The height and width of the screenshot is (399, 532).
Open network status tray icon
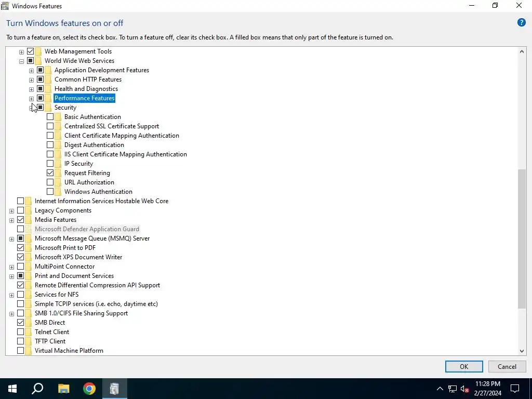[x=453, y=389]
